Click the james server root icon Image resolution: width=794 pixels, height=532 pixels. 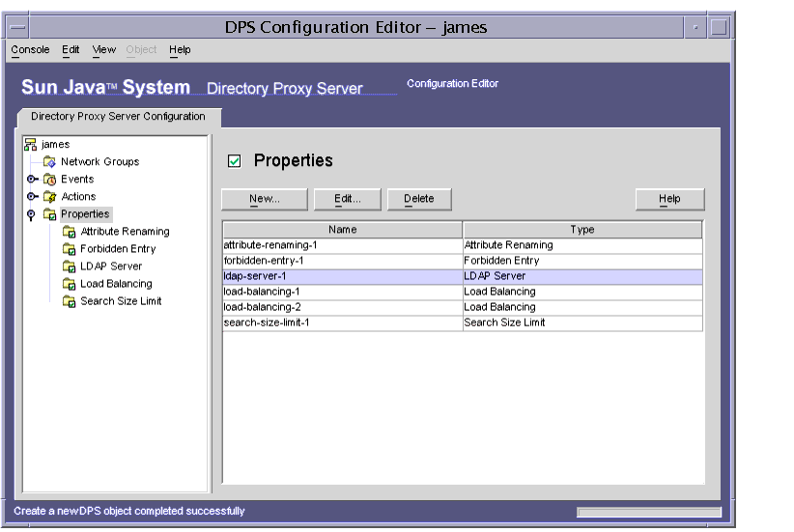(30, 144)
